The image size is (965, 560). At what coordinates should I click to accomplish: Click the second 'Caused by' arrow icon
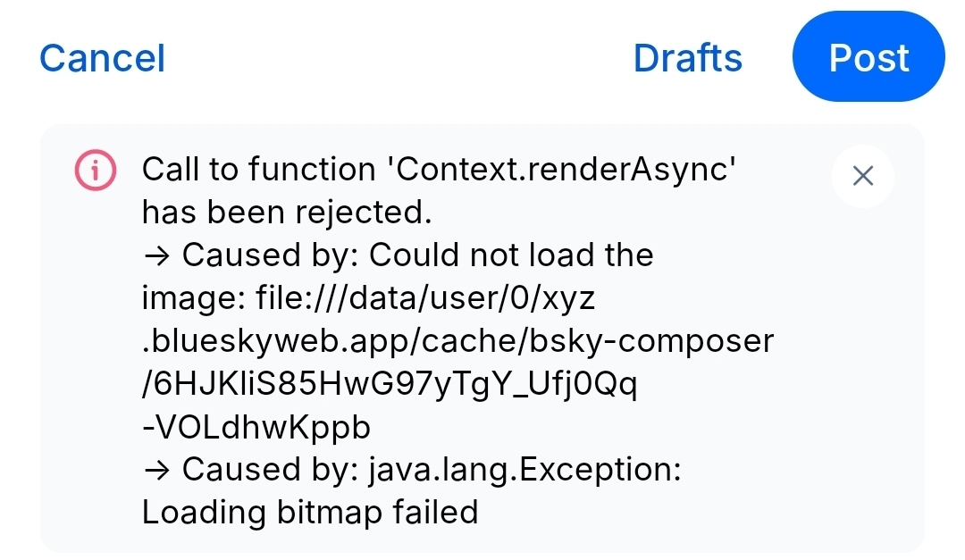pos(155,470)
